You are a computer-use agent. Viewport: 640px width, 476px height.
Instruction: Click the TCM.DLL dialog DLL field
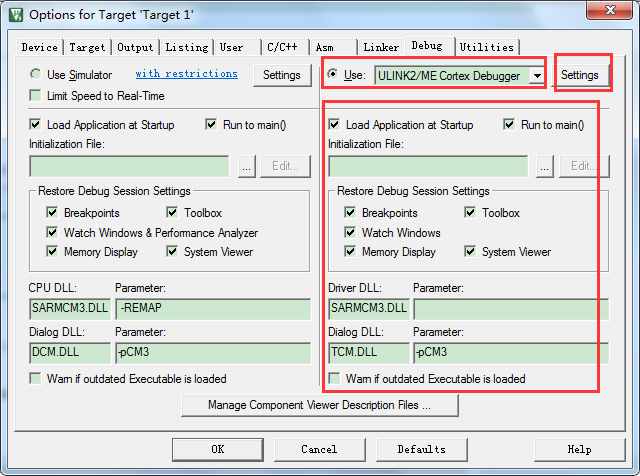pos(369,352)
